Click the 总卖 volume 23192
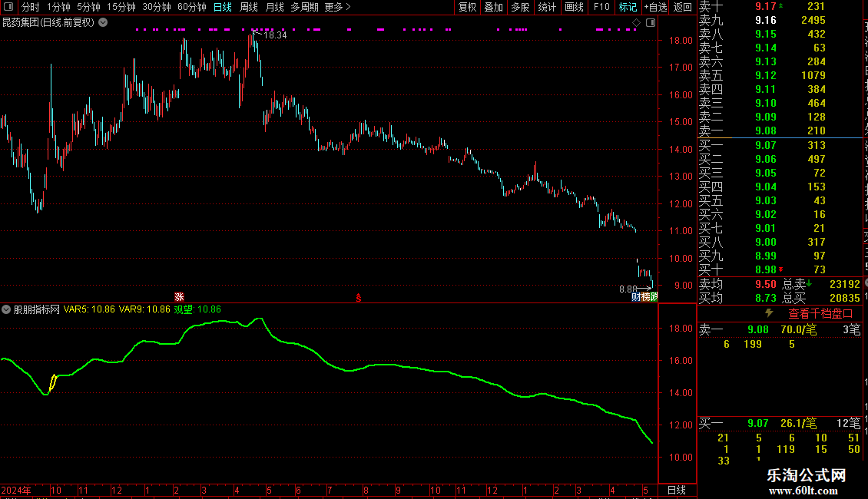 click(845, 284)
